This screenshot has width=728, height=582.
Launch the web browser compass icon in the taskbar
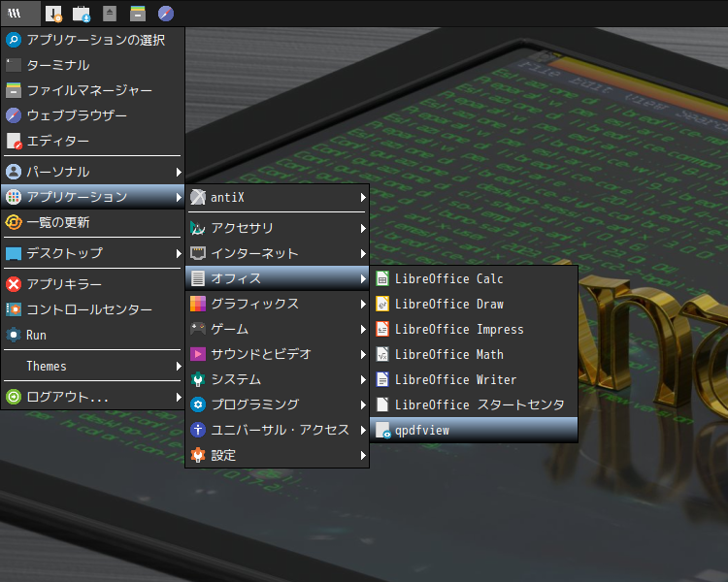coord(166,14)
